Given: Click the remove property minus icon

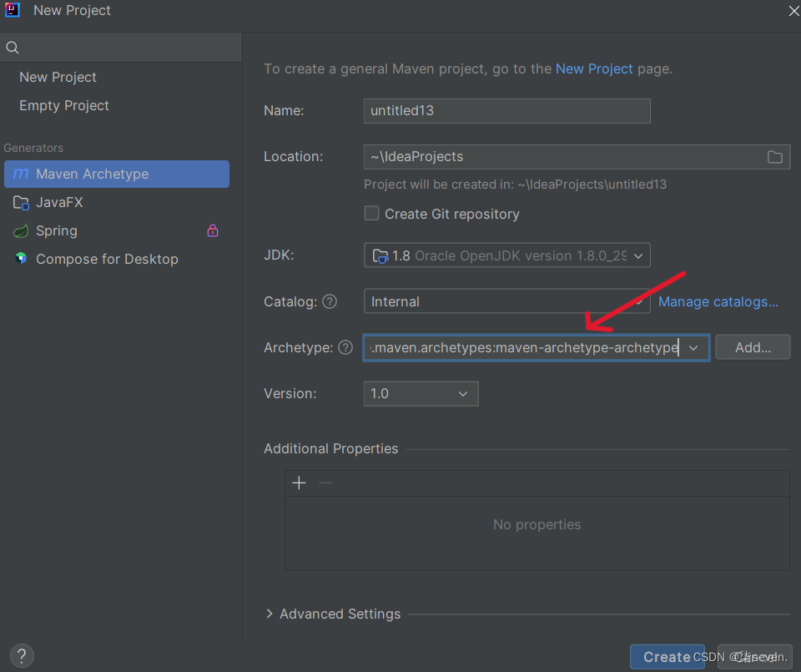Looking at the screenshot, I should tap(325, 483).
